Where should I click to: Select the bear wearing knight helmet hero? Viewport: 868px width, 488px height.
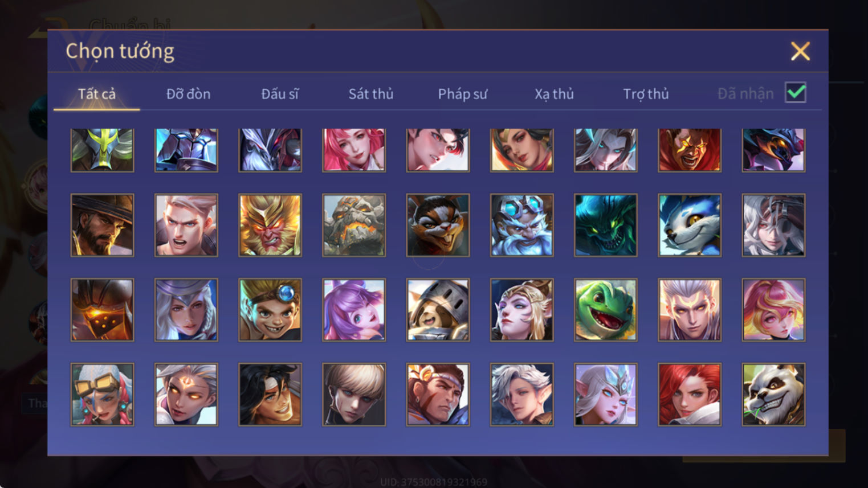tap(438, 310)
